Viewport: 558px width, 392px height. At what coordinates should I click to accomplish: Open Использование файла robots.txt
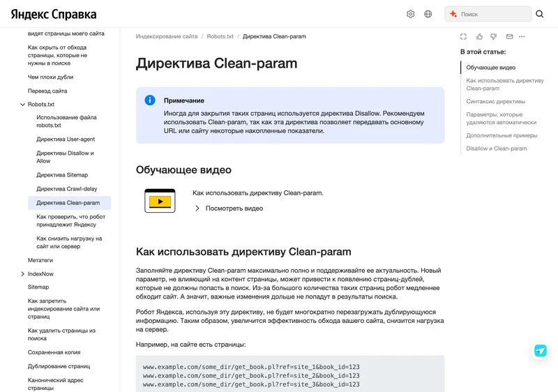point(66,121)
